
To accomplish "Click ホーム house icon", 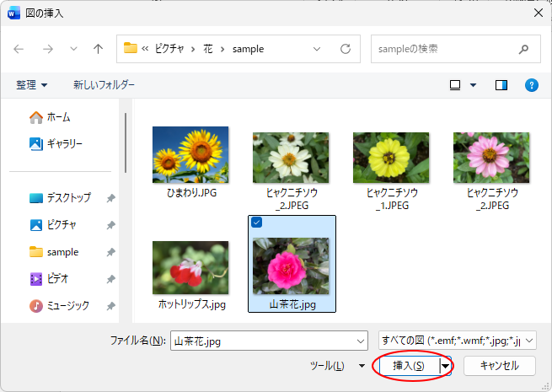I will (x=36, y=117).
